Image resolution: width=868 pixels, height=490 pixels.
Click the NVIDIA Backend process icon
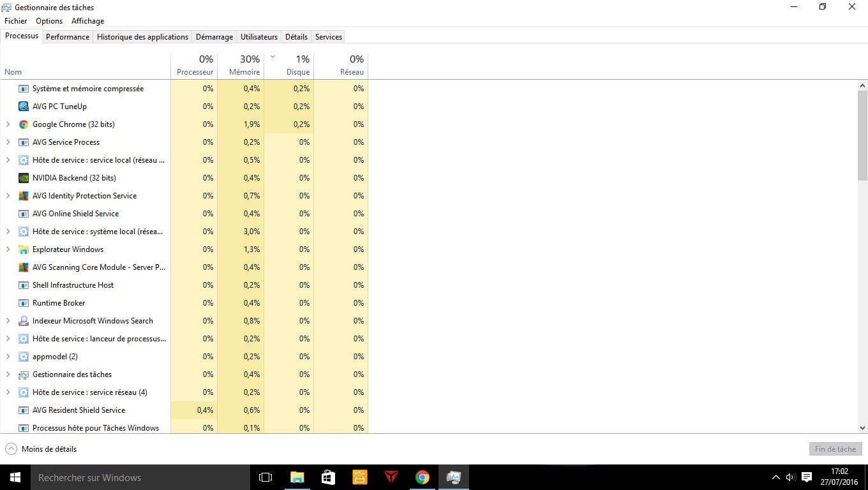pos(24,178)
